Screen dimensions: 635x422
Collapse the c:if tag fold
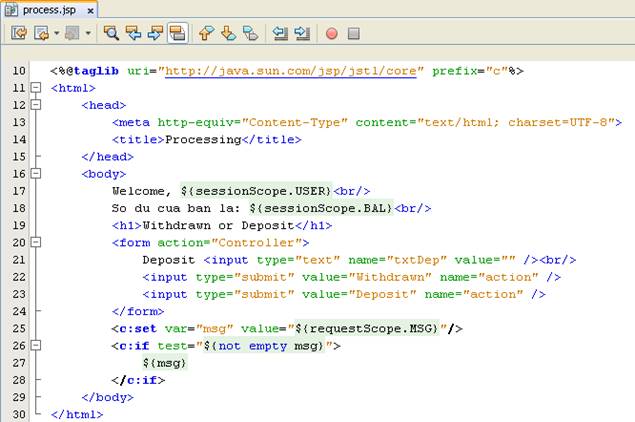click(x=36, y=345)
